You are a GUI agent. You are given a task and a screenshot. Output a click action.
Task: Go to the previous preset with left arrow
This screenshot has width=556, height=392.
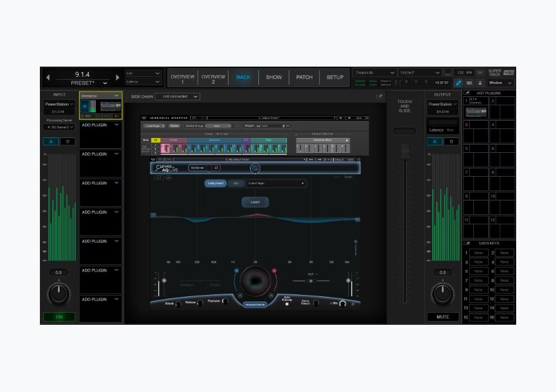click(x=48, y=77)
